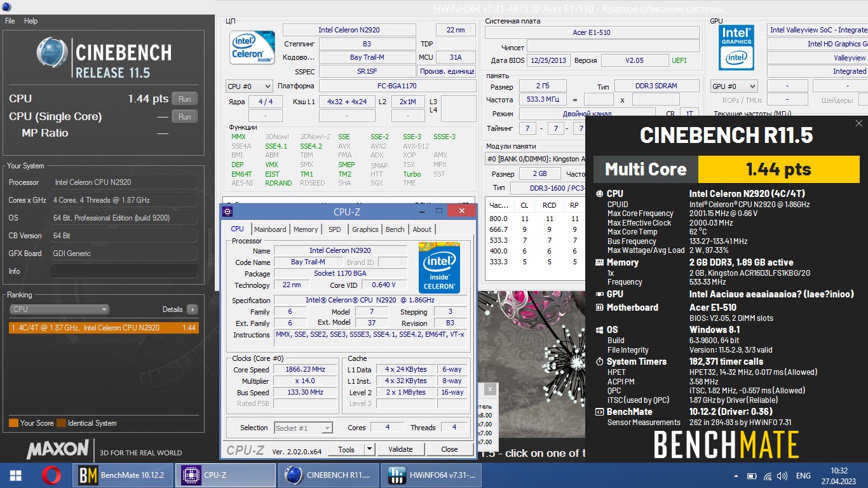Open the Tools dropdown arrow in CPU-Z

[369, 449]
